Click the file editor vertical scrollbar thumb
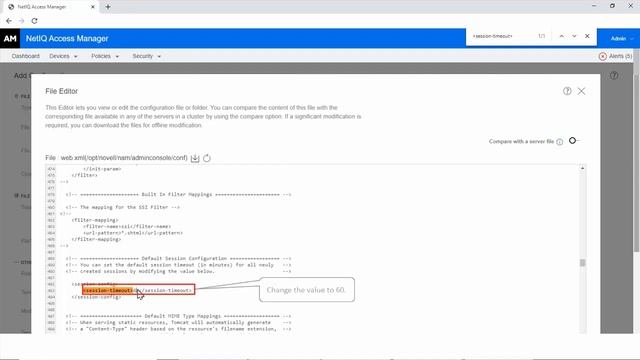The width and height of the screenshot is (640, 360). coord(582,263)
